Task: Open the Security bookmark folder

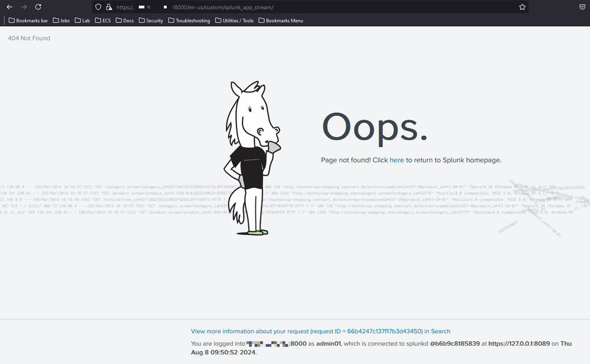Action: coord(151,20)
